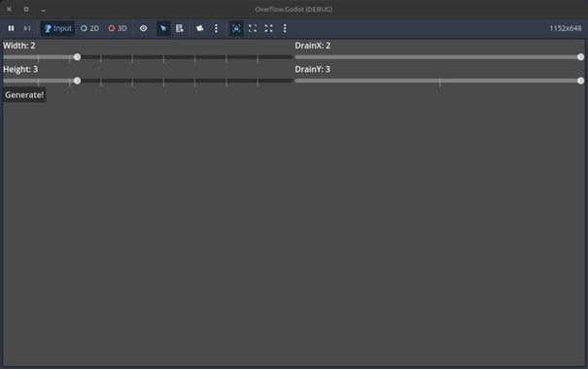Click the 1152x648 resolution label
The image size is (588, 369).
[565, 28]
